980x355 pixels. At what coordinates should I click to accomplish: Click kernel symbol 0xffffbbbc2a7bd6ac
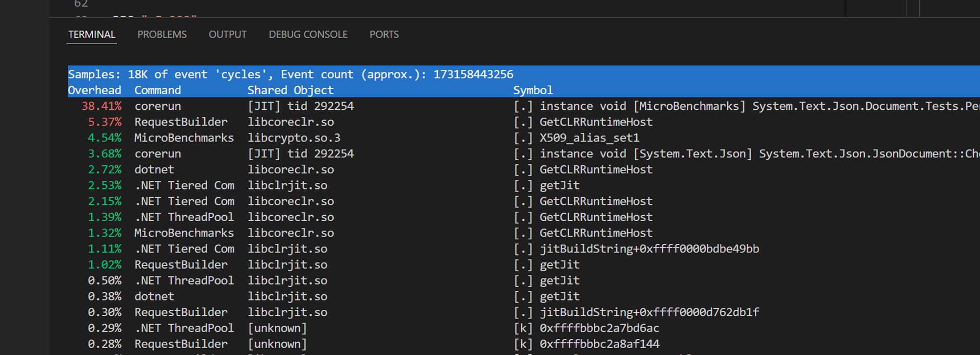599,328
